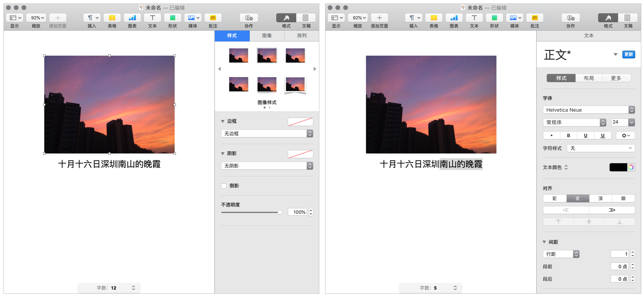
Task: Click 插入 insert icon in right window
Action: click(x=414, y=18)
